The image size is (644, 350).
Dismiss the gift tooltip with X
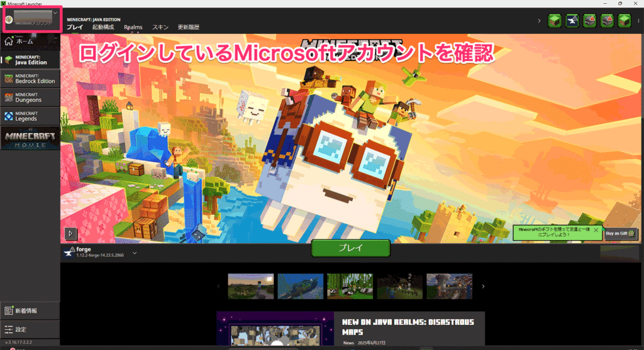coord(596,230)
